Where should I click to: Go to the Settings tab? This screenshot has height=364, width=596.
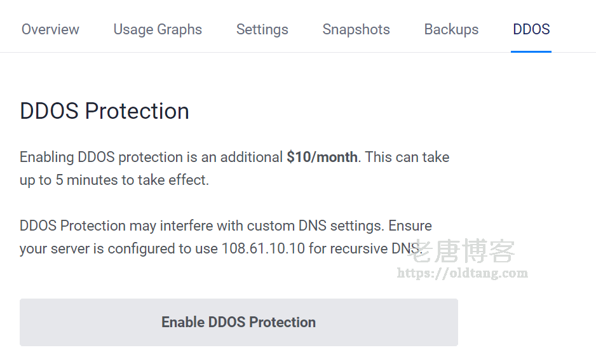pos(262,30)
